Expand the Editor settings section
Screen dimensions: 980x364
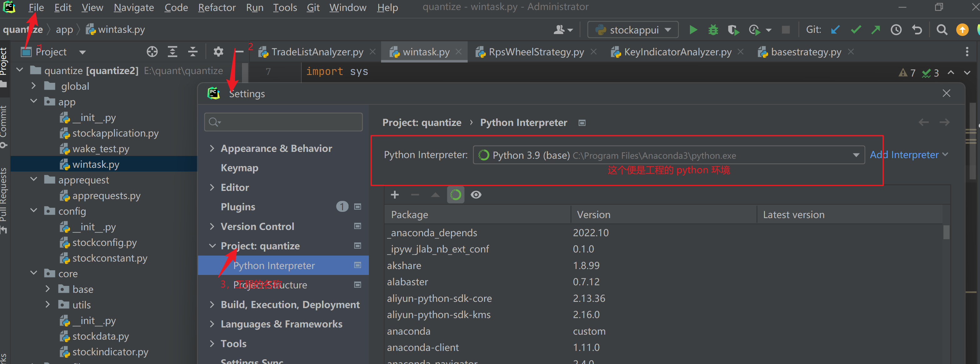212,187
